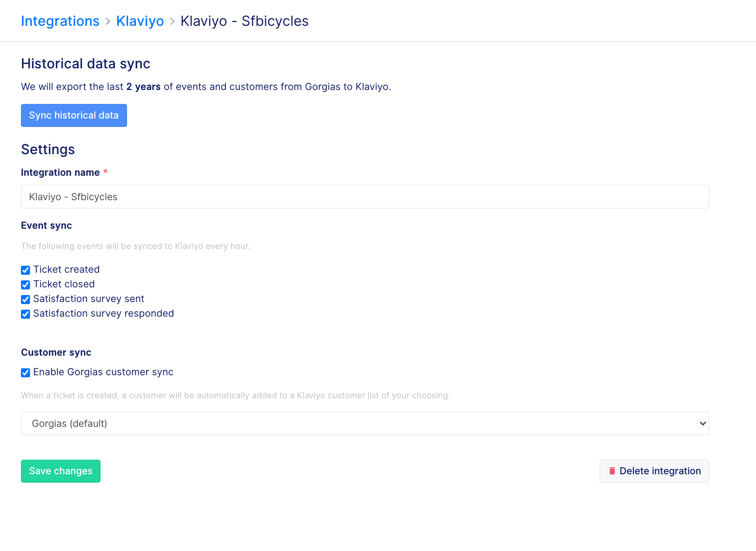
Task: Open the Integrations breadcrumb link
Action: (x=60, y=21)
